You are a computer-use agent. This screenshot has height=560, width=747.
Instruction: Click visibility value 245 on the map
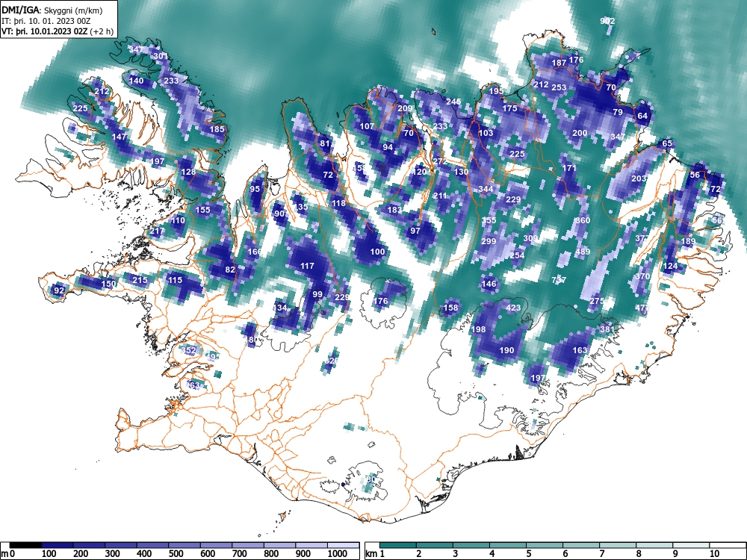click(453, 102)
